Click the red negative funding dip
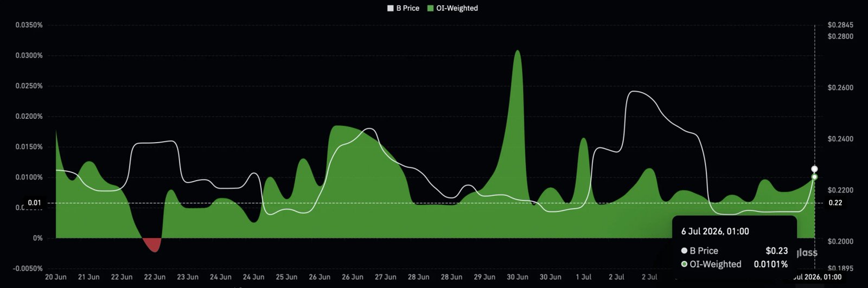Viewport: 868px width, 288px height. [152, 245]
